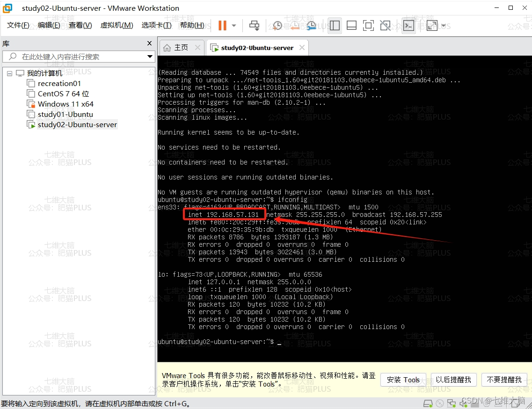The height and width of the screenshot is (409, 532).
Task: Click the hard disk status icon
Action: tap(428, 403)
